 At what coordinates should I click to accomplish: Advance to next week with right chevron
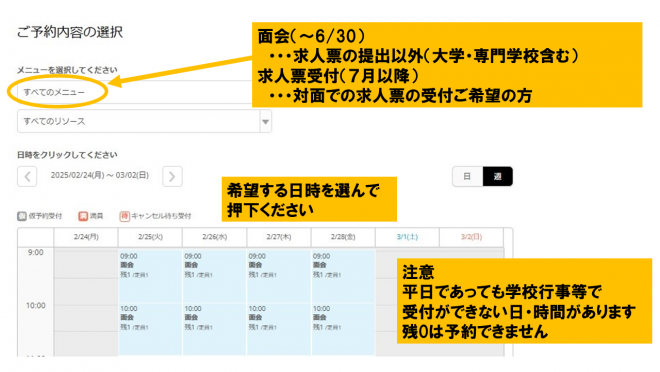(x=172, y=176)
